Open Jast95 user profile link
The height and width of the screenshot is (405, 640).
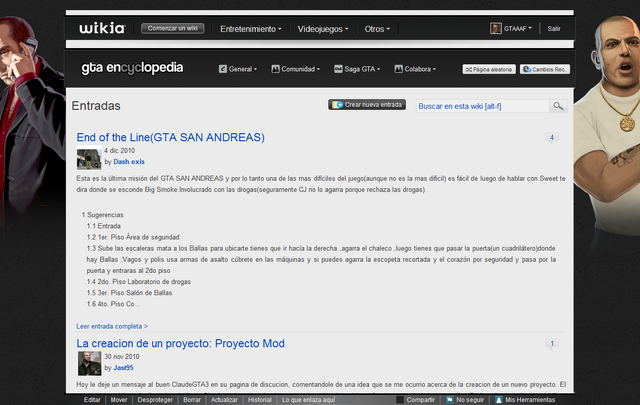tap(123, 368)
